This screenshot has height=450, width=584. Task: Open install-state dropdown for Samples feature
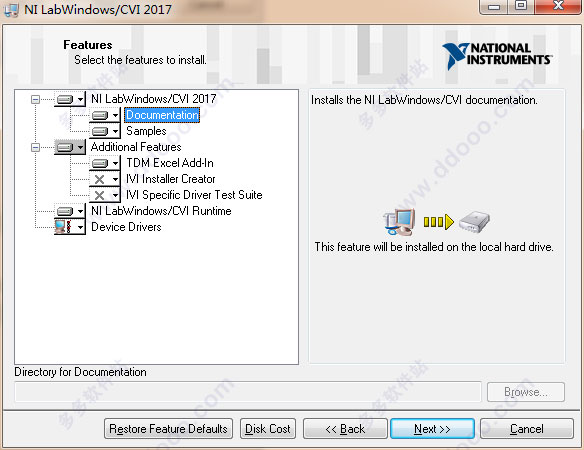coord(115,131)
